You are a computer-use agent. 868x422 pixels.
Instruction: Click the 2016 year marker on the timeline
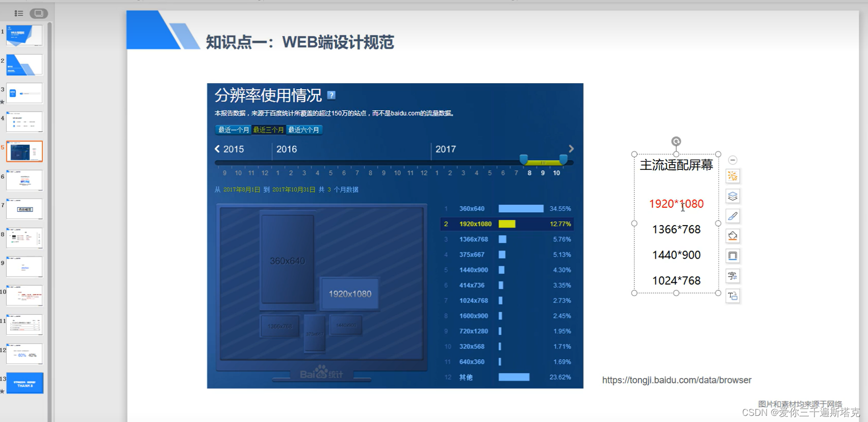287,149
